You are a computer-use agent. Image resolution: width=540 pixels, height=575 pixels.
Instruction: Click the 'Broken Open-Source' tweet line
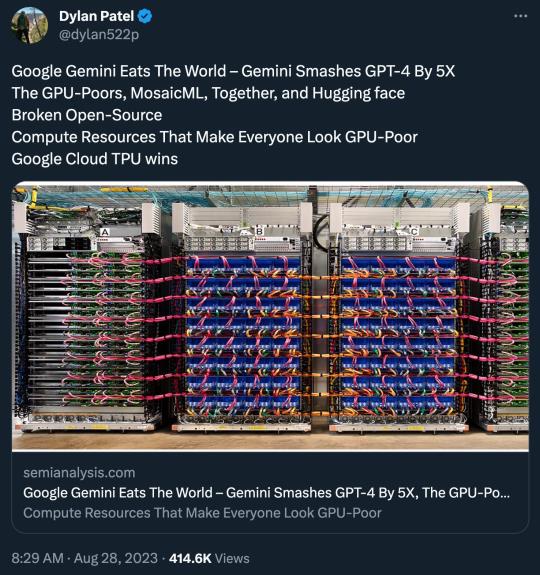pos(87,115)
